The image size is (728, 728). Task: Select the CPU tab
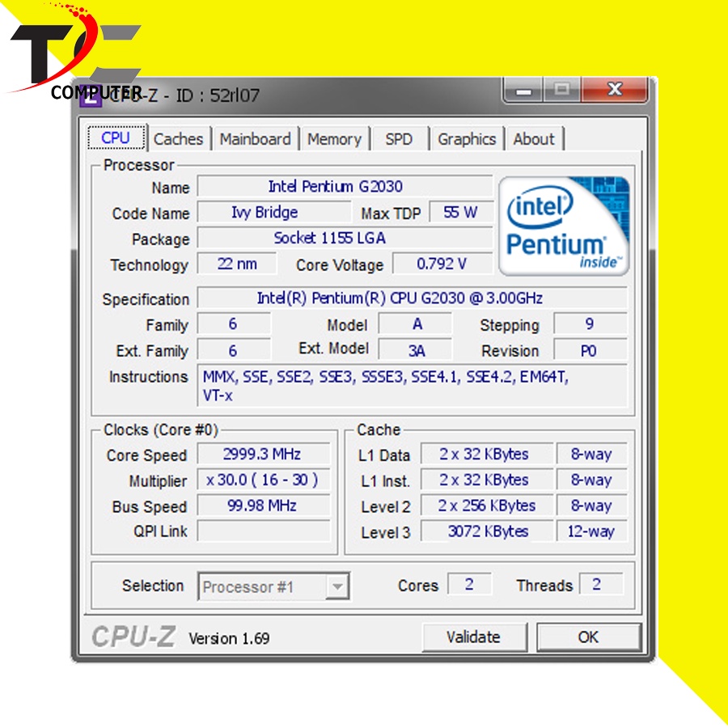point(116,138)
